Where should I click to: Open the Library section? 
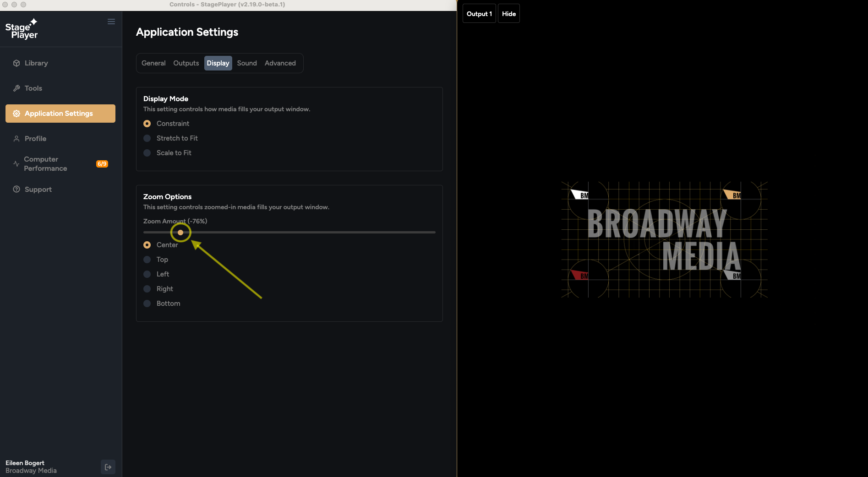pyautogui.click(x=60, y=63)
